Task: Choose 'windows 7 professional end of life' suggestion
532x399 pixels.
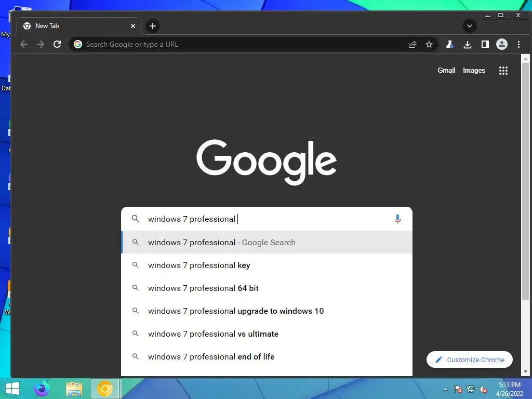Action: (x=267, y=356)
